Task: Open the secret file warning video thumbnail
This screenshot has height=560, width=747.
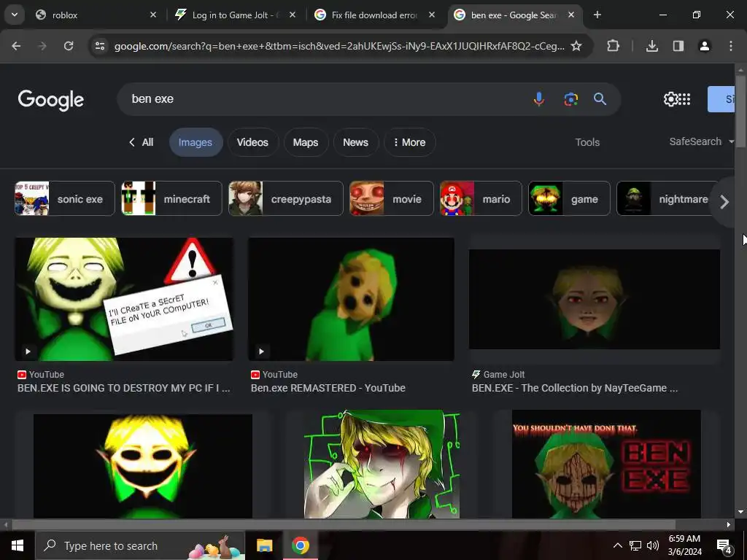Action: [124, 299]
